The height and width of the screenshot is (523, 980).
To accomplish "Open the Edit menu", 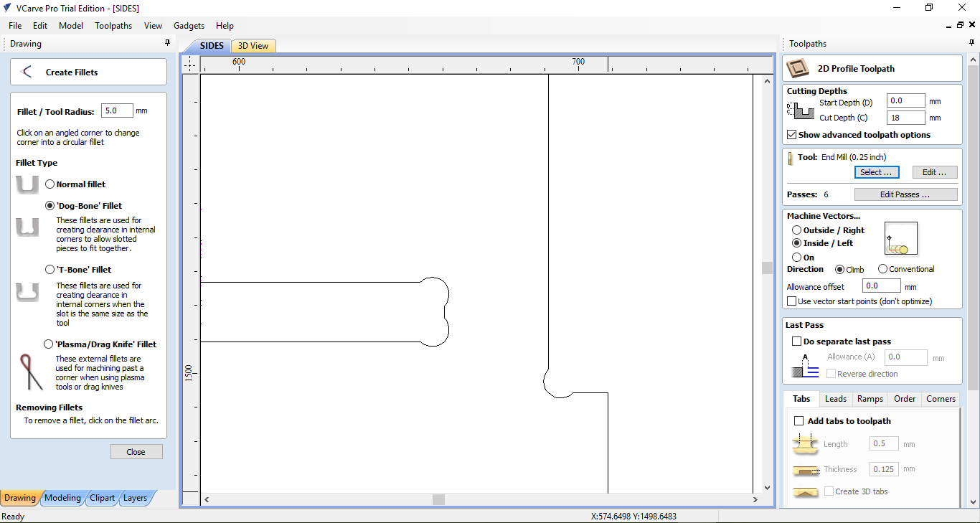I will coord(40,25).
